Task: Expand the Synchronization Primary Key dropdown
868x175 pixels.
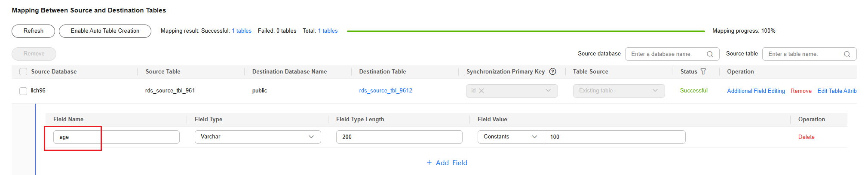Action: click(x=548, y=91)
